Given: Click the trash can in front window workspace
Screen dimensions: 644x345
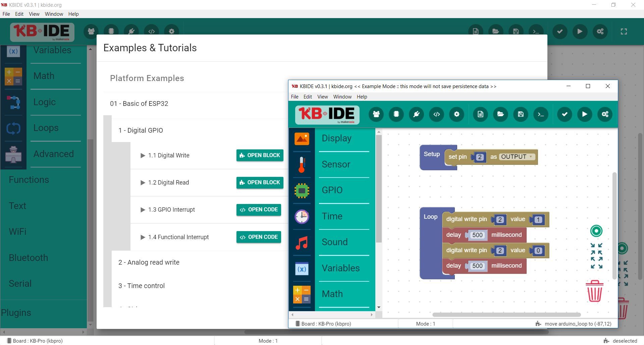Looking at the screenshot, I should [595, 291].
